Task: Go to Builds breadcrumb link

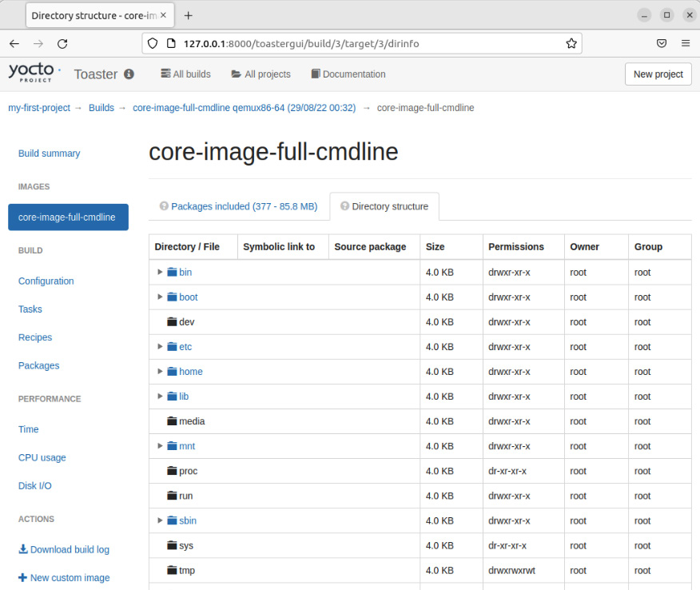Action: (101, 108)
